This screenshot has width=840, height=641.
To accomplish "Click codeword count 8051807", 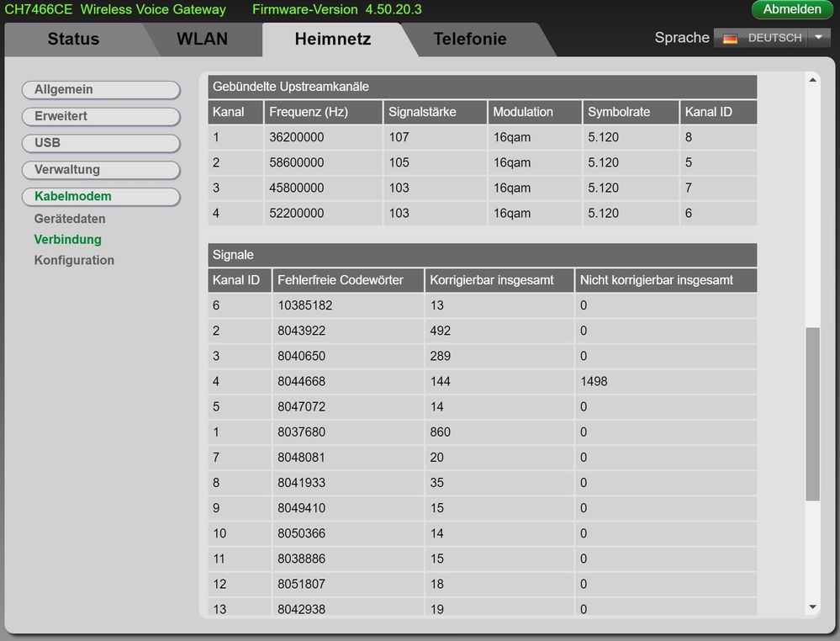I will point(301,584).
